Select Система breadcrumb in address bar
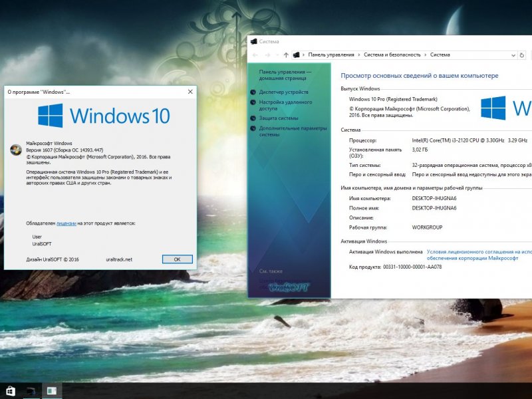 [440, 55]
